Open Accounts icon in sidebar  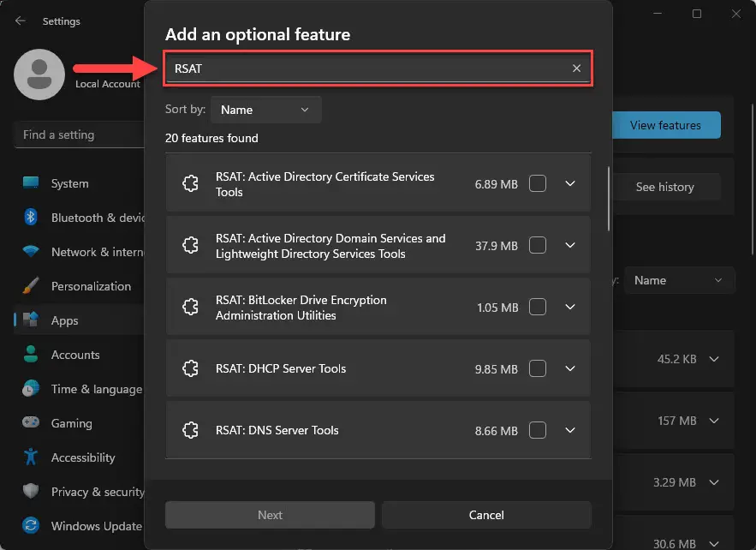click(31, 354)
